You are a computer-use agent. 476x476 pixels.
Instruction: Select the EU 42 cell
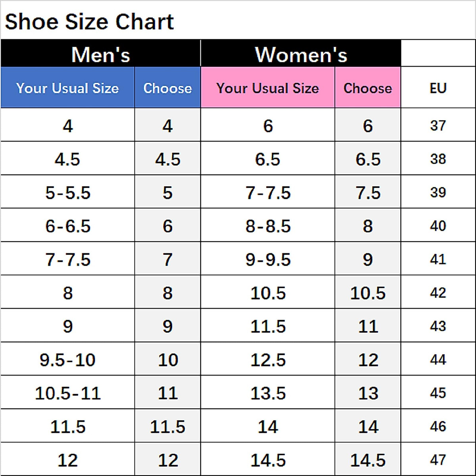point(438,293)
